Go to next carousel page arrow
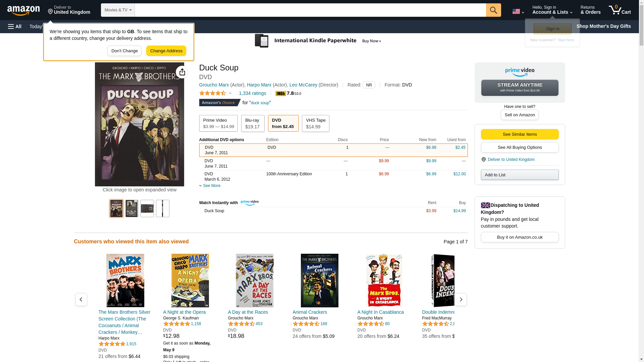The width and height of the screenshot is (644, 362). (x=461, y=299)
